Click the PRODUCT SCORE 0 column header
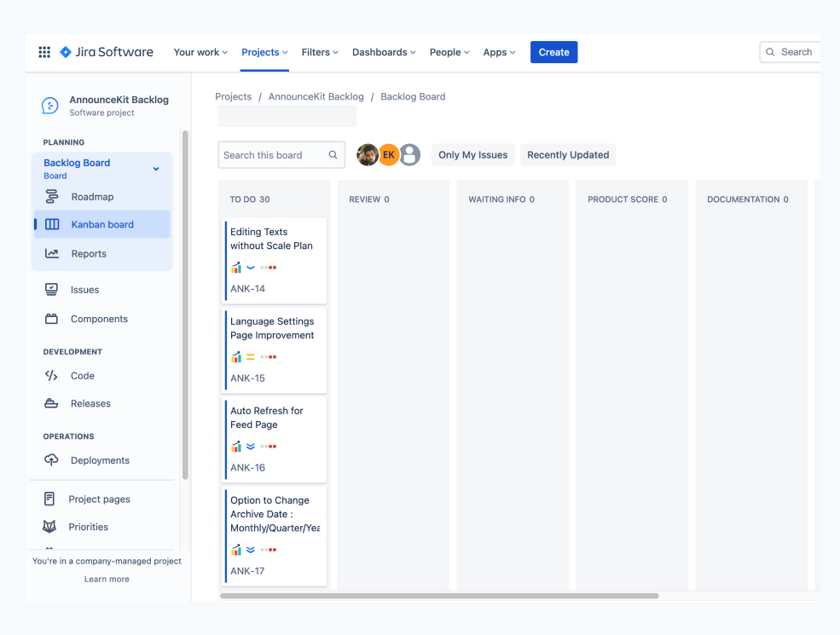840x635 pixels. tap(628, 199)
